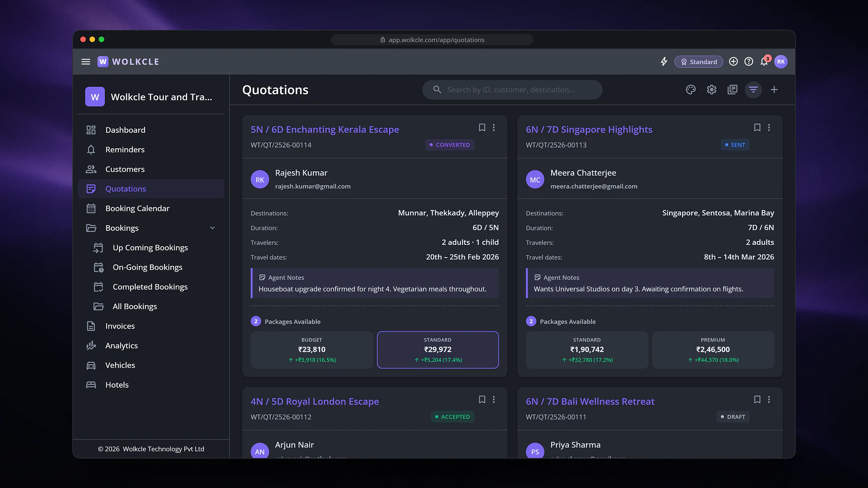Bookmark the Singapore Highlights quotation
The image size is (868, 488).
(757, 128)
